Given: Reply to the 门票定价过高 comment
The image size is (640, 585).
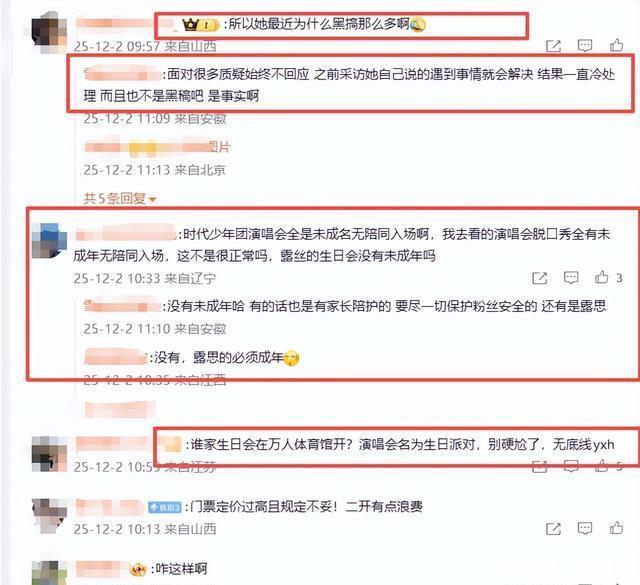Looking at the screenshot, I should click(x=585, y=529).
